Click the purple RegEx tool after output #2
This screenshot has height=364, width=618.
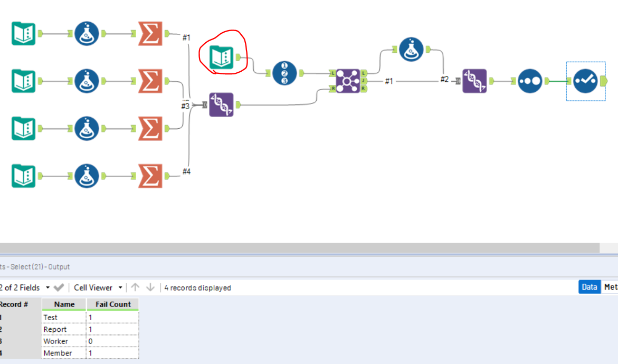(x=474, y=82)
